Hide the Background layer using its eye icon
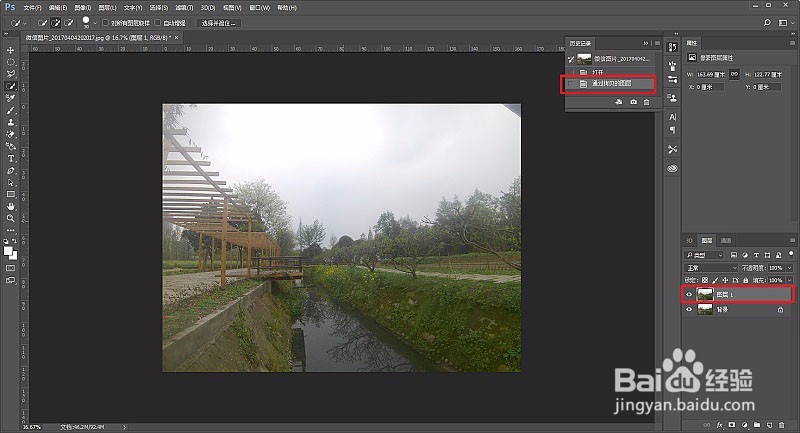The height and width of the screenshot is (433, 800). tap(689, 309)
